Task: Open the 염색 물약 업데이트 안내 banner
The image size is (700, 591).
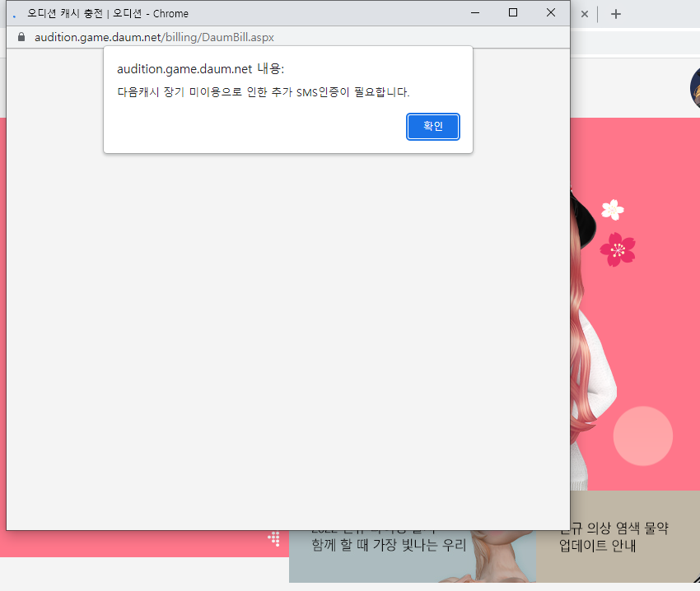Action: (618, 537)
